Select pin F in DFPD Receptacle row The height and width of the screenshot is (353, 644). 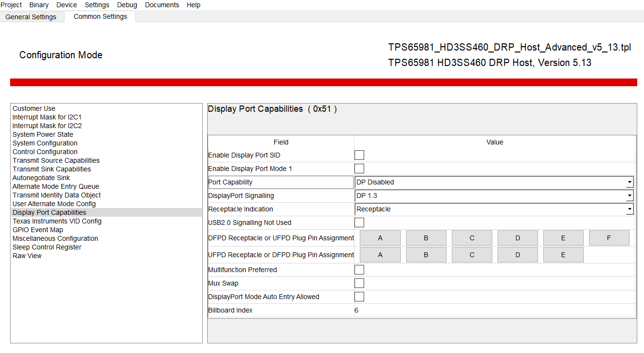609,238
